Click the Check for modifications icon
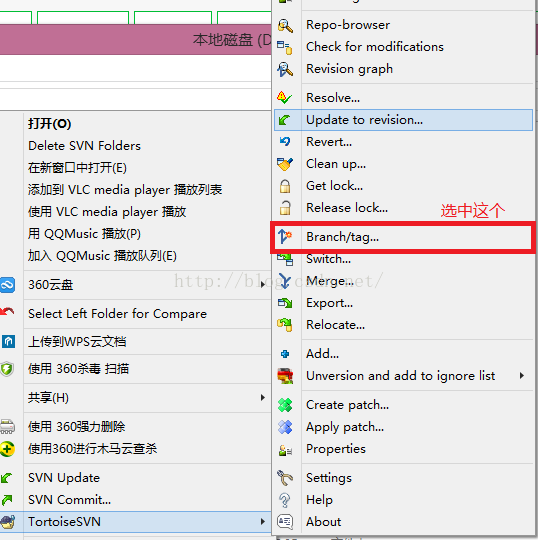Viewport: 538px width, 540px height. tap(285, 48)
